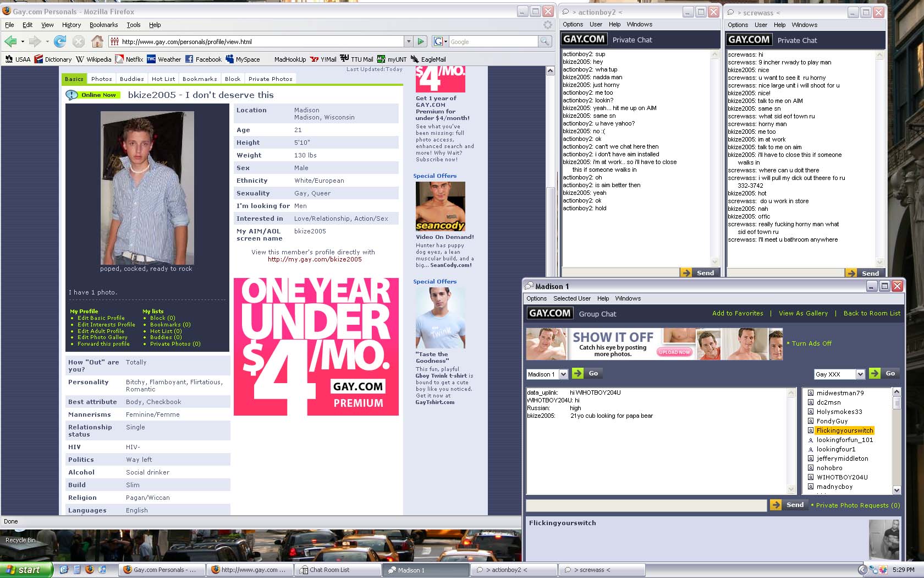The height and width of the screenshot is (578, 924).
Task: Click the Firefox Forward arrow button
Action: [x=35, y=41]
